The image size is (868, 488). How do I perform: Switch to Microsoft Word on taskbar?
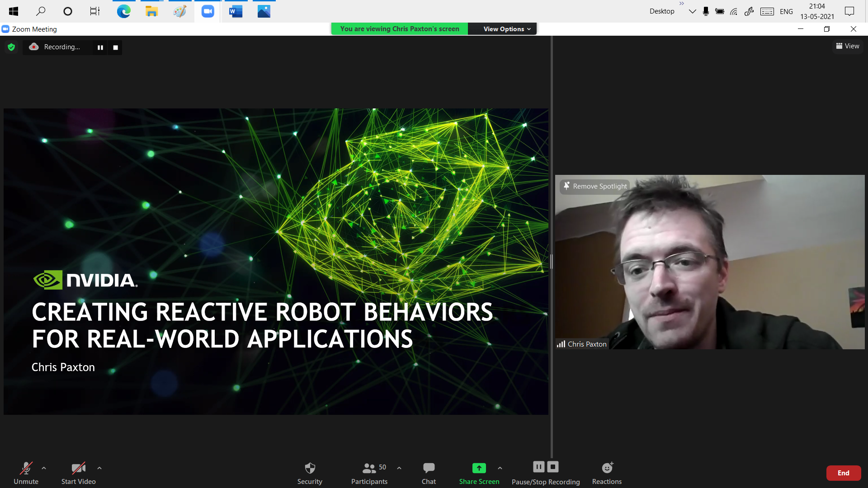(x=236, y=11)
